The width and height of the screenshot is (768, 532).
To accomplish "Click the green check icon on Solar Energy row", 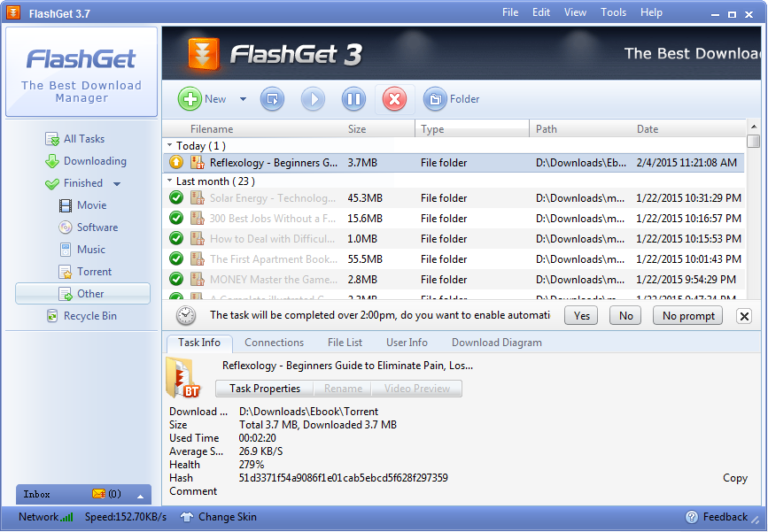I will (x=176, y=197).
